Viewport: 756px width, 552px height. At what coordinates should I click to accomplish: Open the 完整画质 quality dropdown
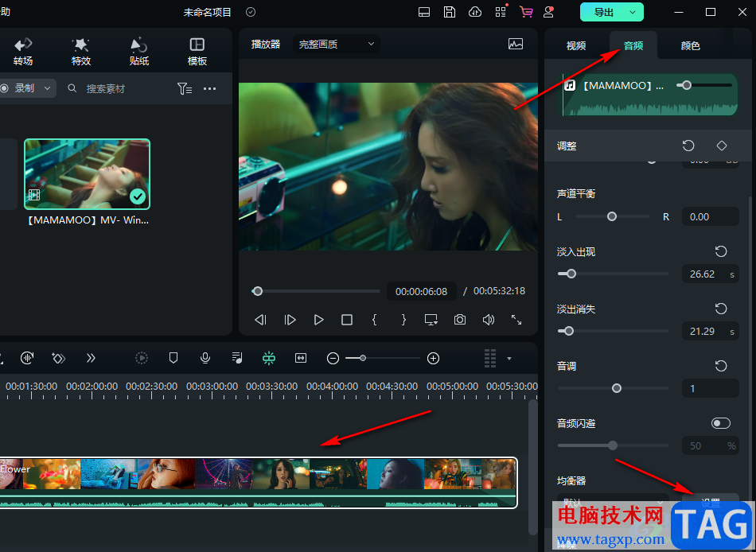[x=337, y=45]
